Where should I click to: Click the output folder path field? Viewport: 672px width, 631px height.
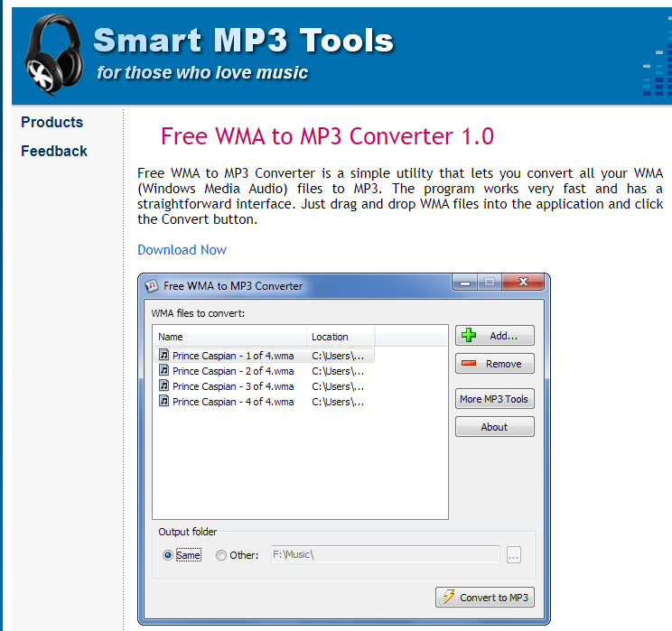point(386,555)
